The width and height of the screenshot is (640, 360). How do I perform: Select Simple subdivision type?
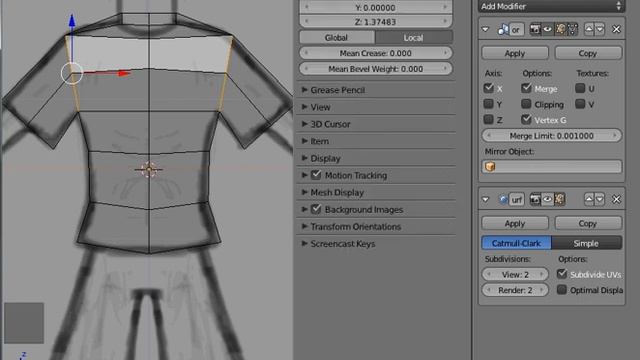click(x=587, y=243)
